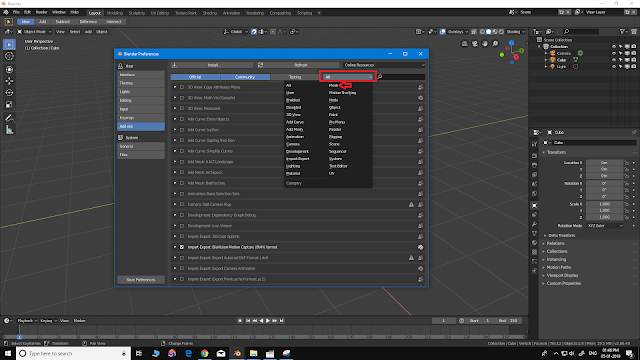The image size is (640, 360).
Task: Select the Annotate tool in the toolbar
Action: (x=9, y=118)
